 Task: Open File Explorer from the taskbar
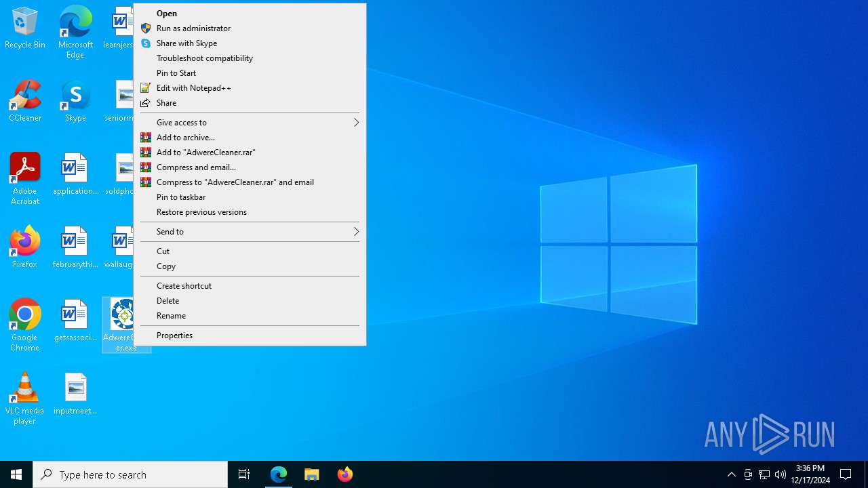coord(312,474)
